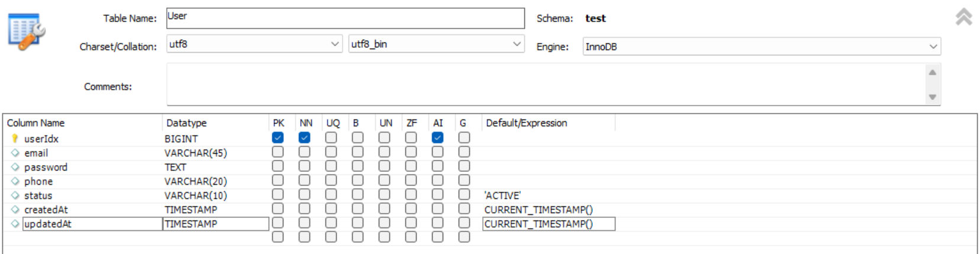Collapse the table header panel arrows
This screenshot has width=980, height=254.
(x=963, y=17)
